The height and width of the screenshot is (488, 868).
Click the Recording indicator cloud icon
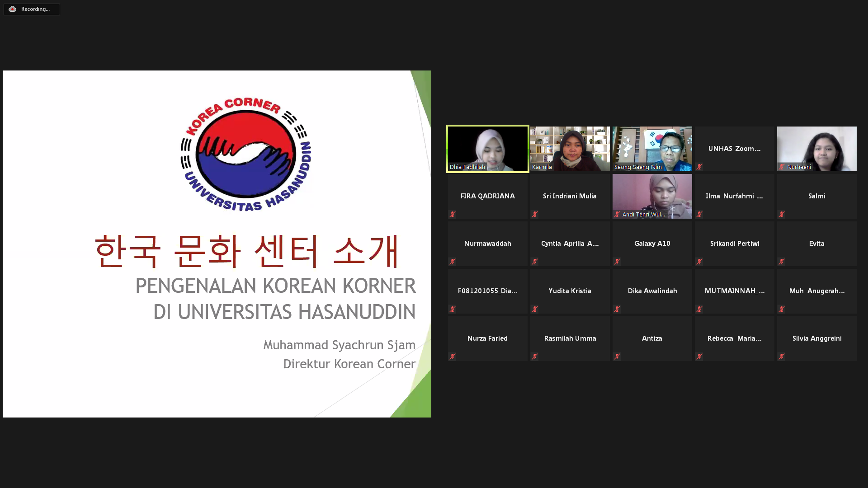click(x=12, y=9)
